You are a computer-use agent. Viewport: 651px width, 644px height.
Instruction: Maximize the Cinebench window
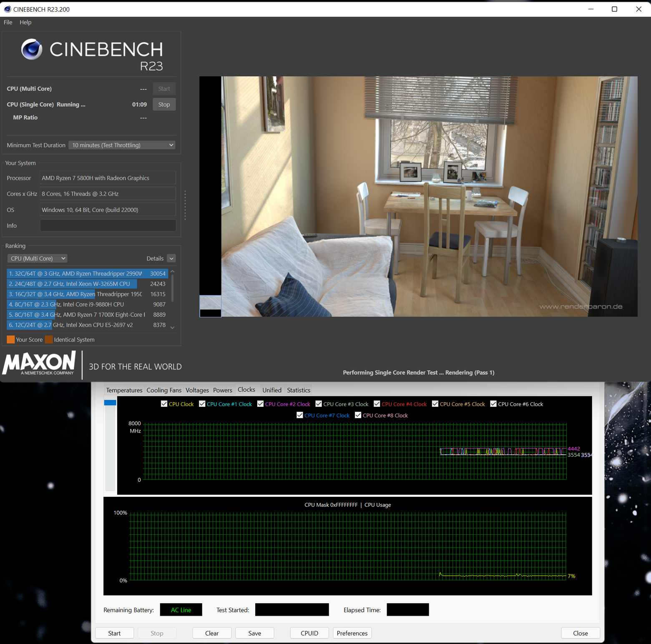click(x=614, y=9)
